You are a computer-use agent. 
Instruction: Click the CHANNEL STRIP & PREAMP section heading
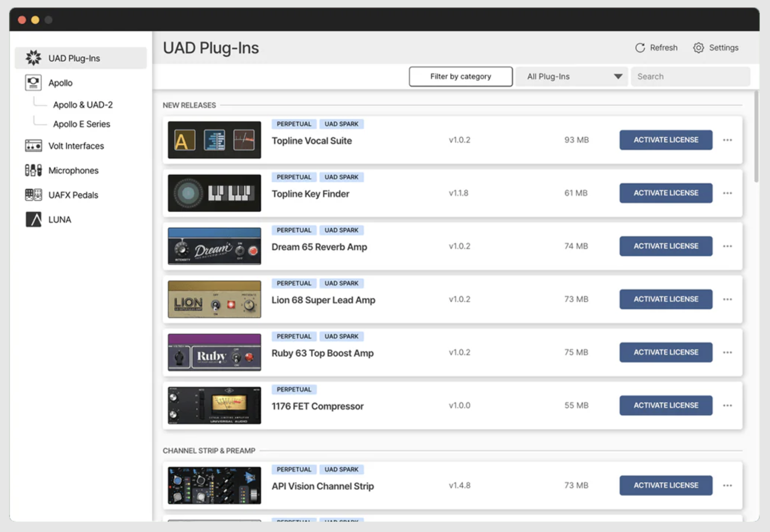click(x=209, y=451)
